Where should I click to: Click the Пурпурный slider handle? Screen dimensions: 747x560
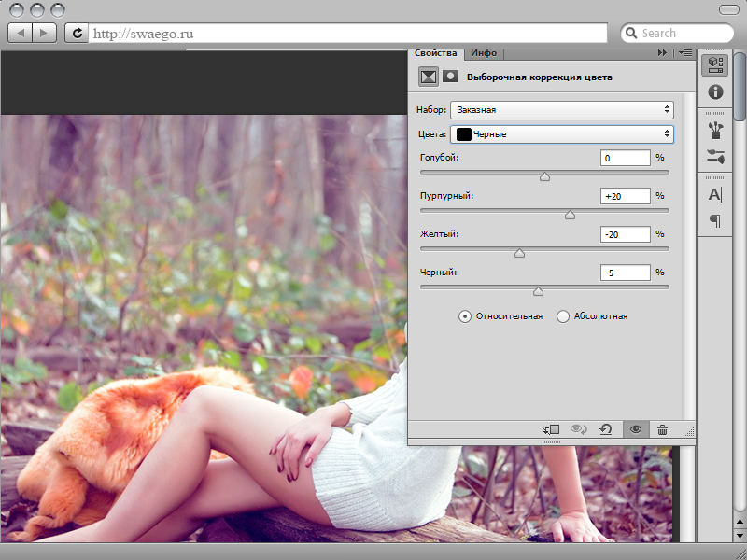click(570, 215)
